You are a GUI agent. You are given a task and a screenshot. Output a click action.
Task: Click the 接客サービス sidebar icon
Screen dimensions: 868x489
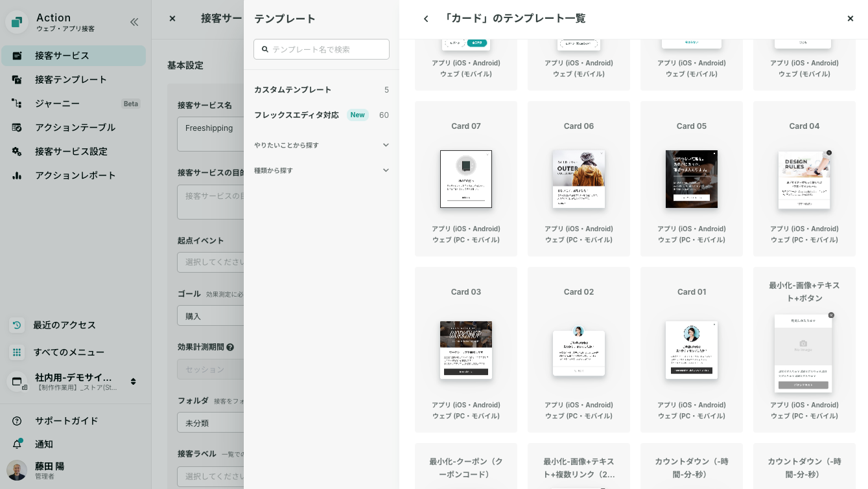click(17, 56)
